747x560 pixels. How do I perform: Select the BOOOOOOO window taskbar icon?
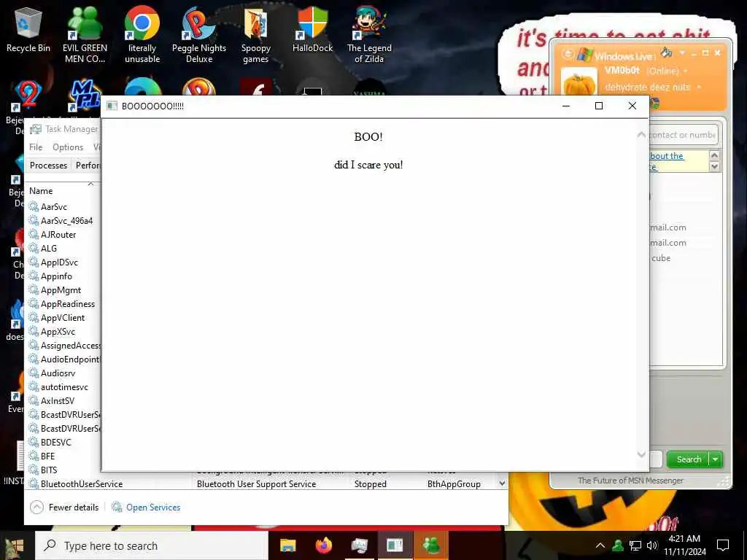point(395,545)
